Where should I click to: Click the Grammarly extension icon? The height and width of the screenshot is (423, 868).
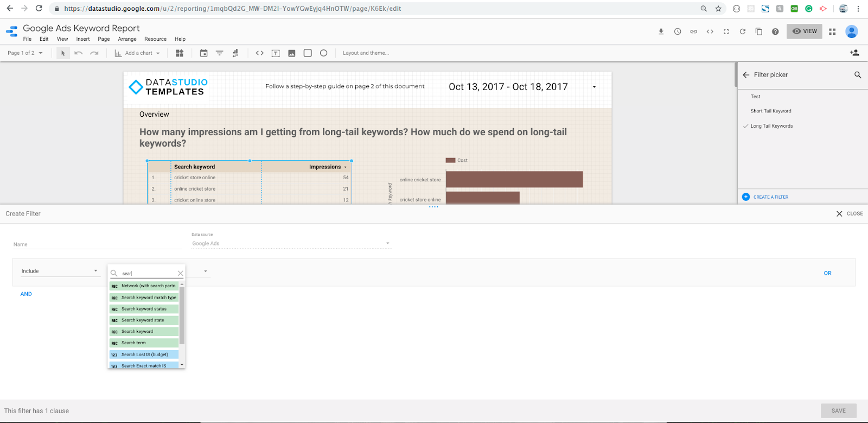(x=808, y=9)
